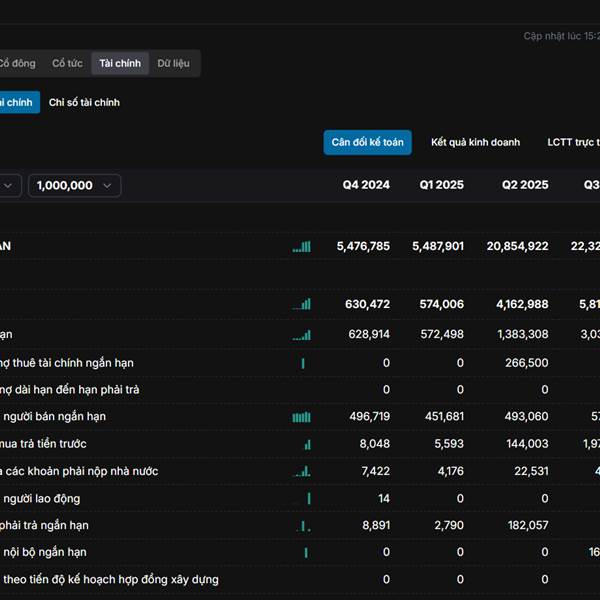The width and height of the screenshot is (600, 600).
Task: Open the 1,000,000 unit dropdown
Action: (x=75, y=185)
